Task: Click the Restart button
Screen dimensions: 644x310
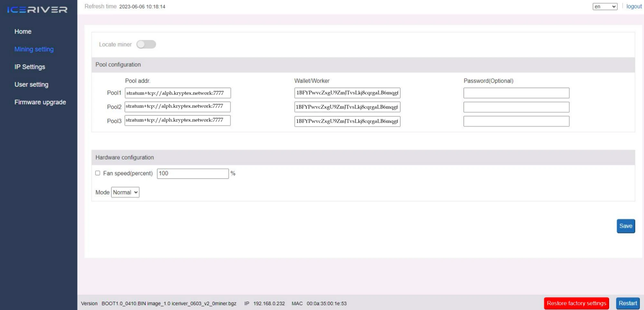Action: point(627,303)
